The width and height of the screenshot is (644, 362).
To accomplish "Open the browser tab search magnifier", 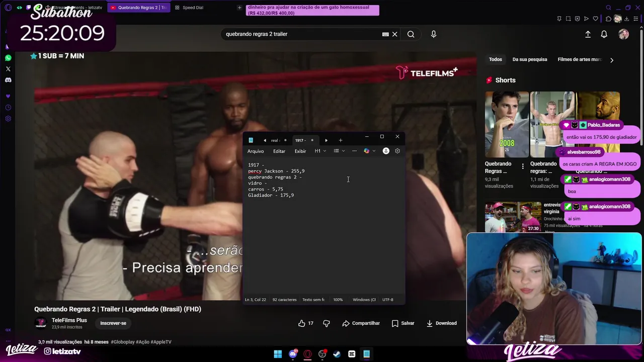I will tap(609, 8).
